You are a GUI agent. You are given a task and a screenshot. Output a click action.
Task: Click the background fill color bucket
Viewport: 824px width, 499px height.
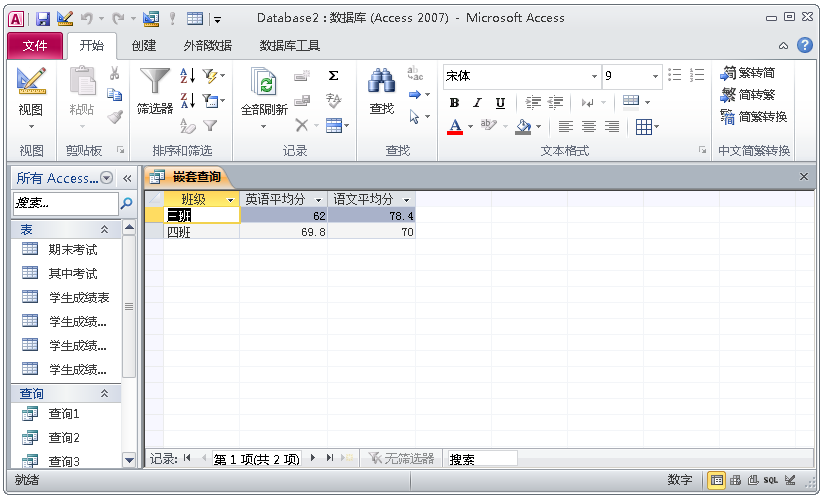(x=523, y=127)
